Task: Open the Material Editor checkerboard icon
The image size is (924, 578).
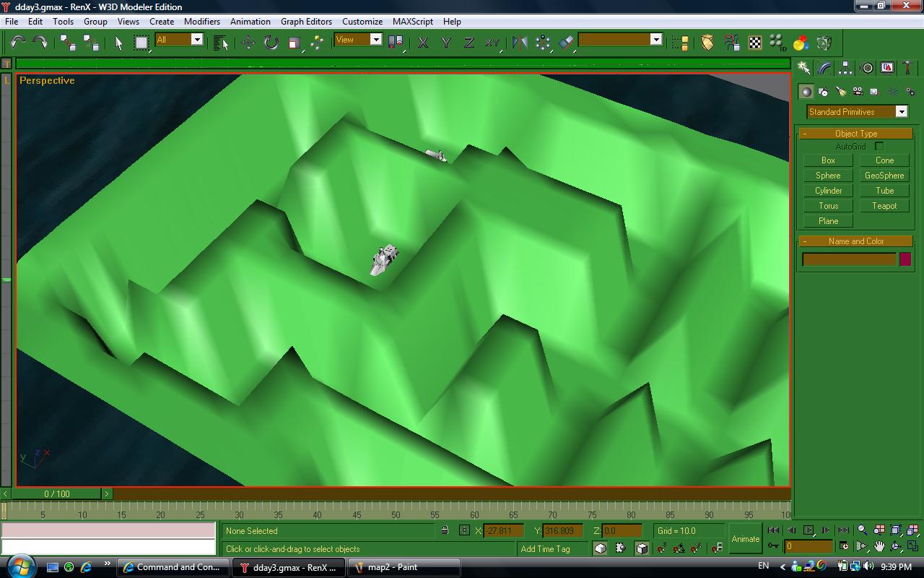Action: pos(754,43)
